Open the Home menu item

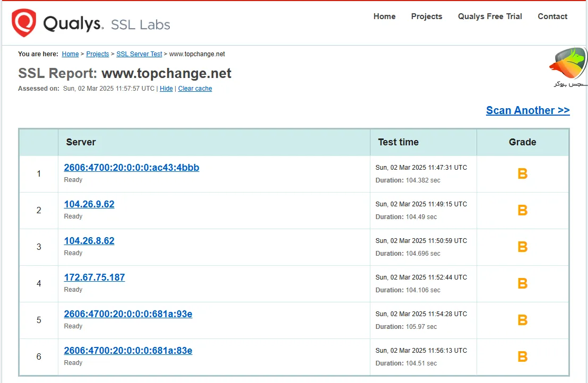tap(384, 16)
